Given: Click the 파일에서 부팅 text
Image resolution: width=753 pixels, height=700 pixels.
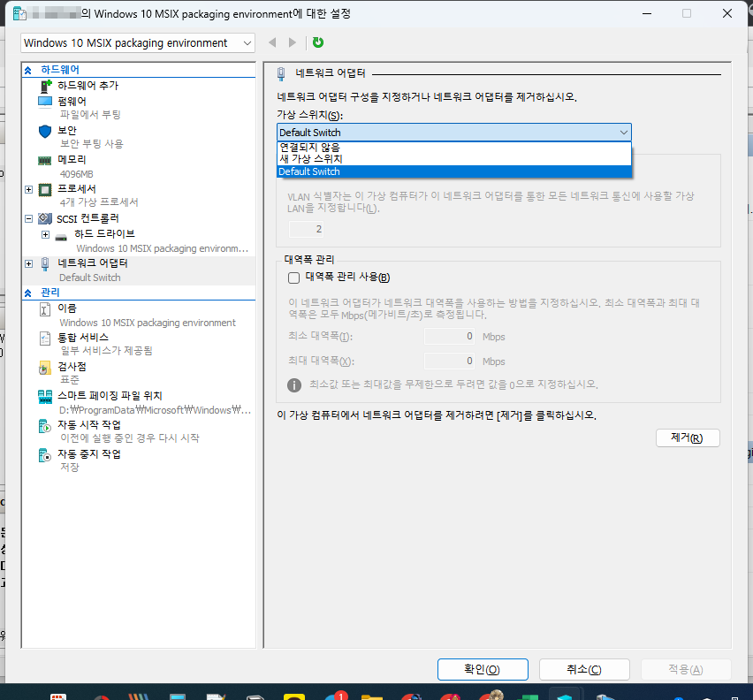Looking at the screenshot, I should tap(90, 115).
